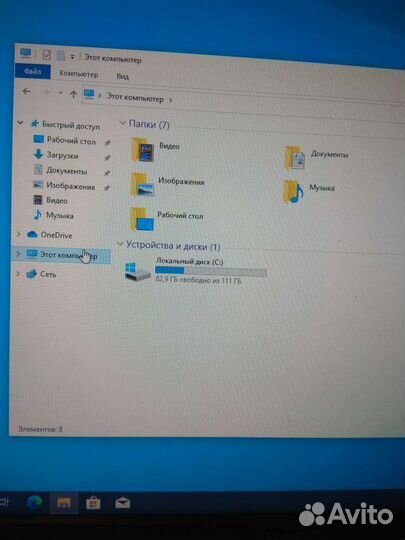Screen dimensions: 405x540
Task: Open the Файл ribbon tab
Action: (33, 72)
